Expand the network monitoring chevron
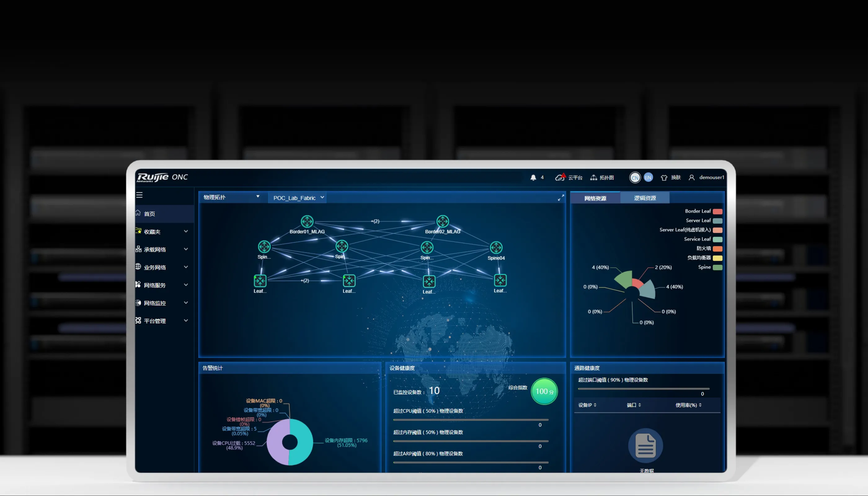This screenshot has width=868, height=496. coord(186,303)
